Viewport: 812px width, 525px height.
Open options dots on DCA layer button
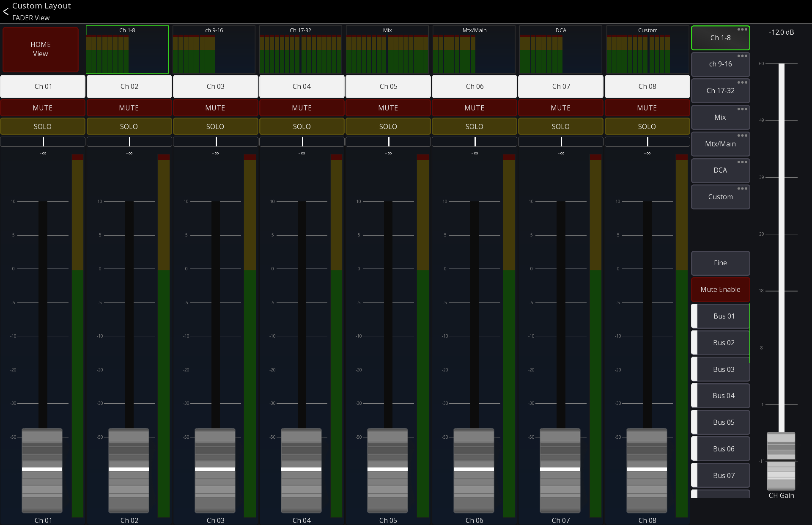point(742,162)
